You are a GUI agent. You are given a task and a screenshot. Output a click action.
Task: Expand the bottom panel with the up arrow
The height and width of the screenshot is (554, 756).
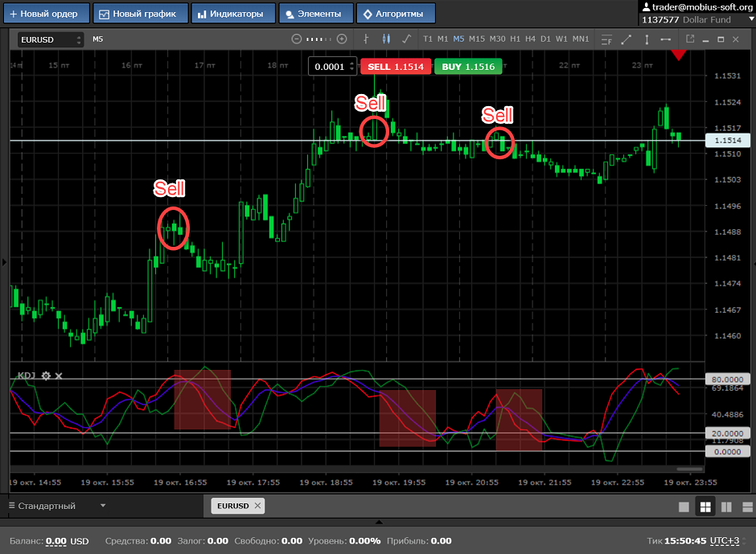point(379,522)
